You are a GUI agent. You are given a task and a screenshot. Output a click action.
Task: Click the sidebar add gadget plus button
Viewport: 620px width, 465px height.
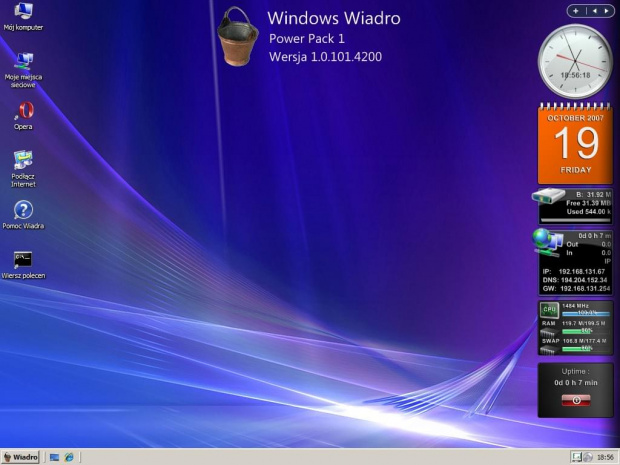click(576, 11)
